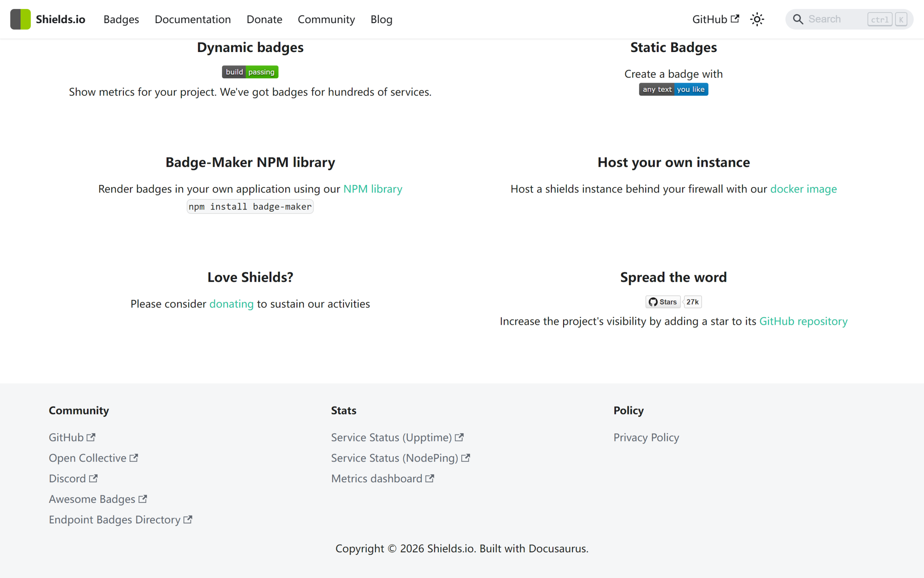The image size is (924, 578).
Task: Open the GitHub link in the navbar
Action: 715,19
